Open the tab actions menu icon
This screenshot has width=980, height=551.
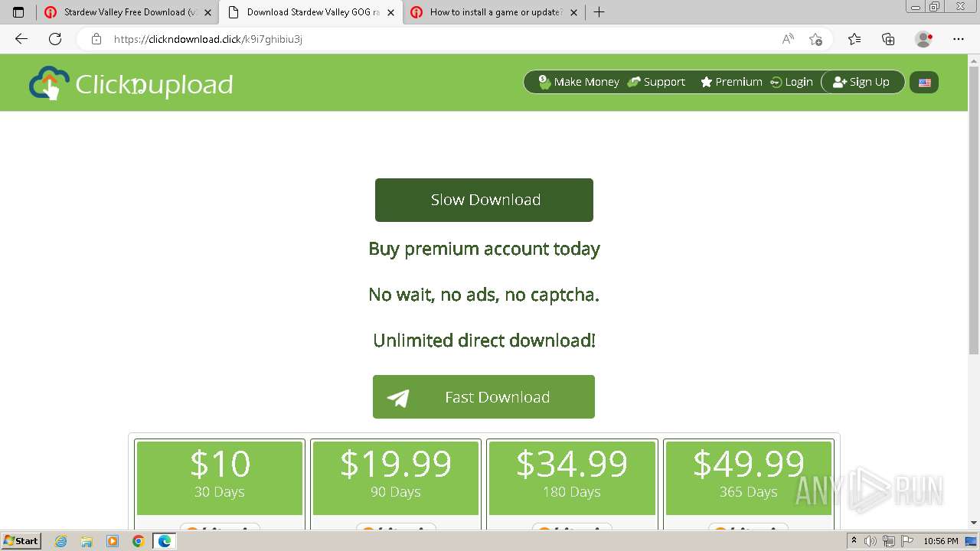point(18,12)
